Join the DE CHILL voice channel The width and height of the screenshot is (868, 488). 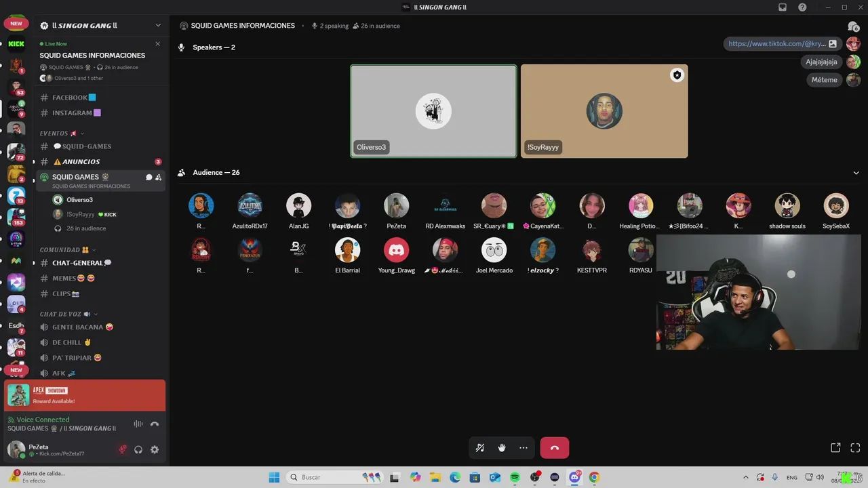[x=100, y=343]
